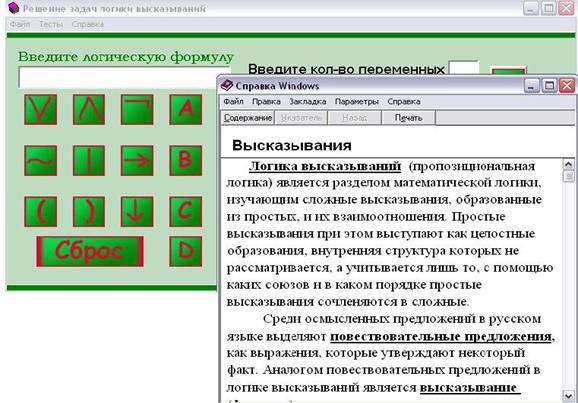Open the Параметры menu in help window
Image resolution: width=578 pixels, height=403 pixels.
click(356, 101)
